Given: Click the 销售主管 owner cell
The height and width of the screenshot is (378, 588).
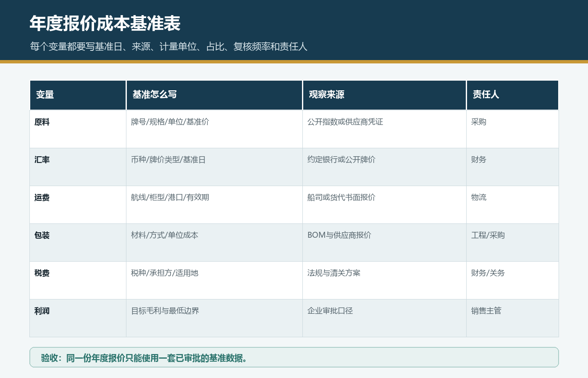Looking at the screenshot, I should pos(512,318).
